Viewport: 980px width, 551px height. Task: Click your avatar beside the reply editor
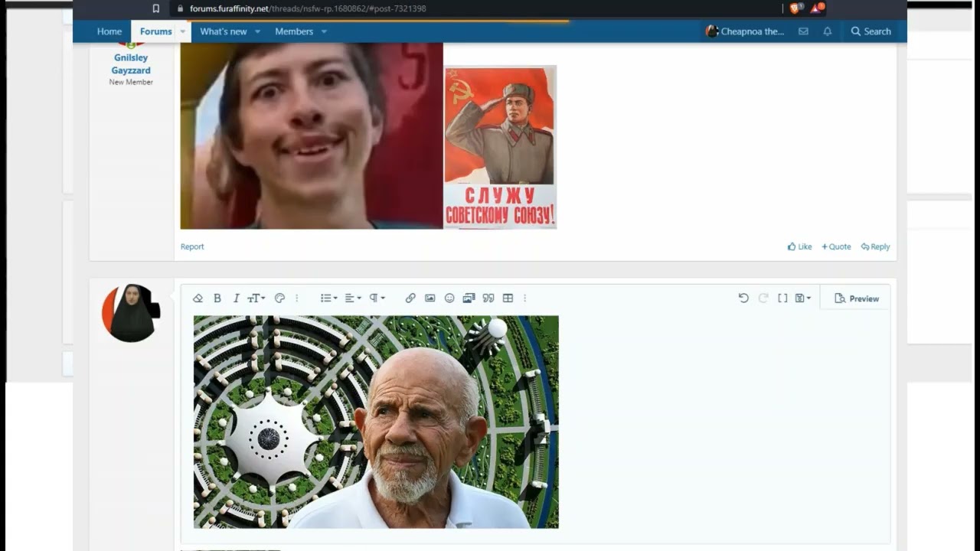[x=131, y=313]
